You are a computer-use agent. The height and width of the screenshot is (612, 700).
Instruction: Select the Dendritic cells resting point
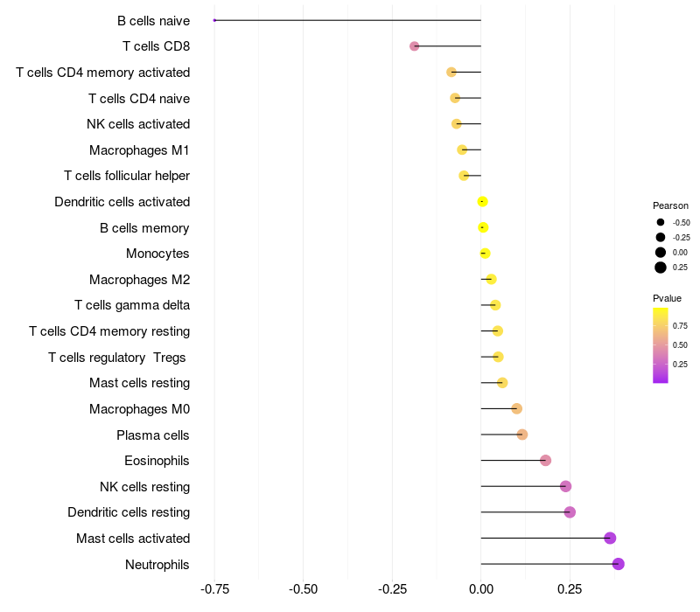(x=570, y=512)
